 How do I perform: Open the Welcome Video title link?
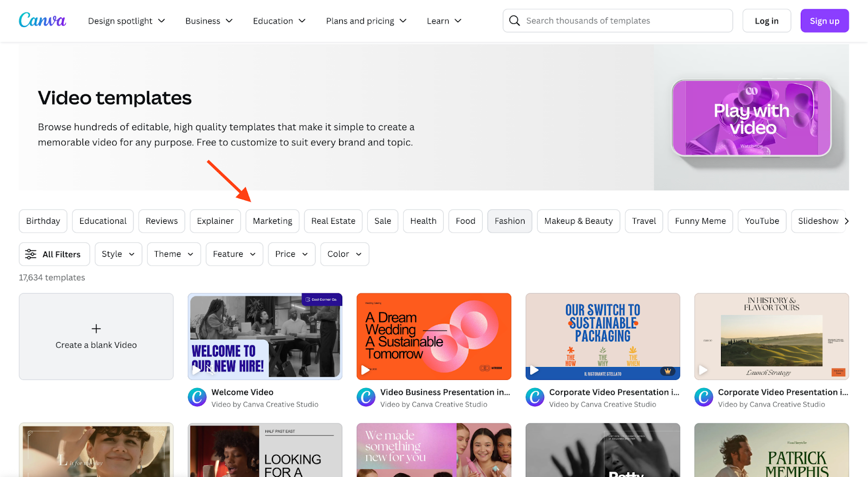tap(242, 392)
